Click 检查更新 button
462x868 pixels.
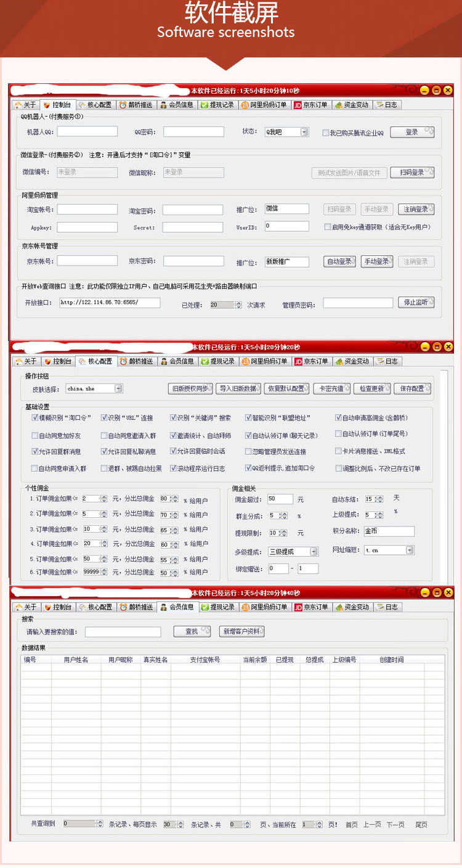pos(372,389)
